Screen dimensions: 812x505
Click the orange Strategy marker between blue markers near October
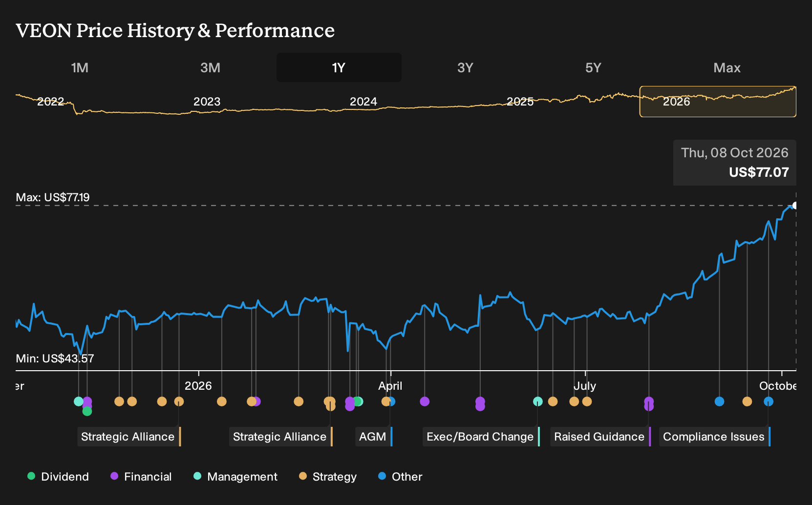pyautogui.click(x=747, y=401)
